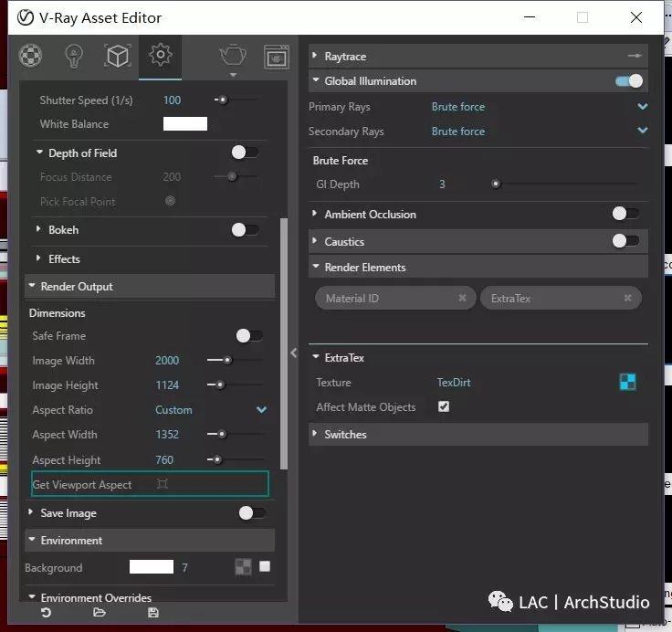Collapse the Render Output rollout
This screenshot has height=632, width=672.
coord(32,286)
